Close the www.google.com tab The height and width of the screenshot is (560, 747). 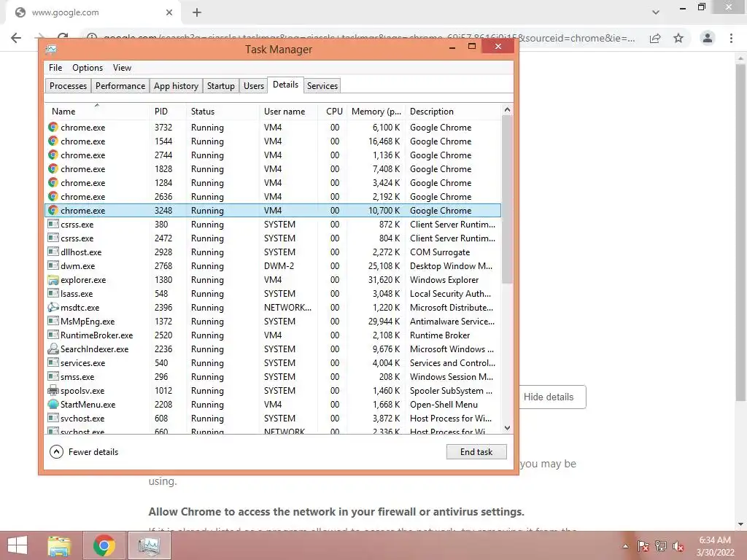[169, 12]
